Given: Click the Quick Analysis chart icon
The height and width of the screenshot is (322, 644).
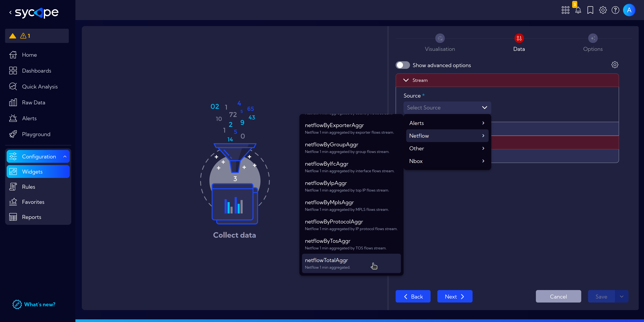Looking at the screenshot, I should tap(13, 86).
